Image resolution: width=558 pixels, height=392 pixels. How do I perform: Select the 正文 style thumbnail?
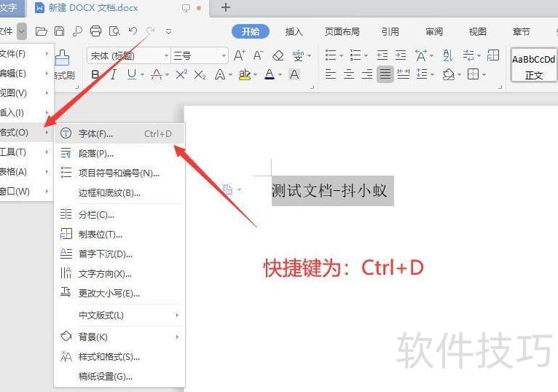[x=534, y=66]
